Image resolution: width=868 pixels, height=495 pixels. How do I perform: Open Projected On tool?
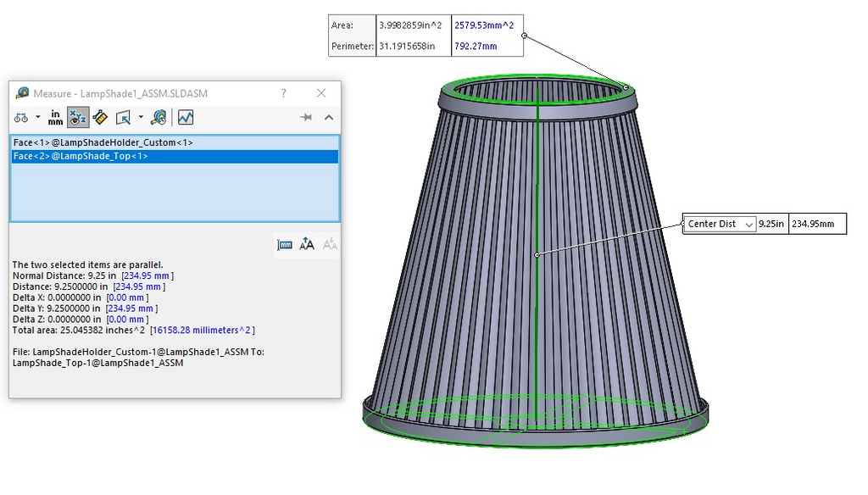click(123, 117)
